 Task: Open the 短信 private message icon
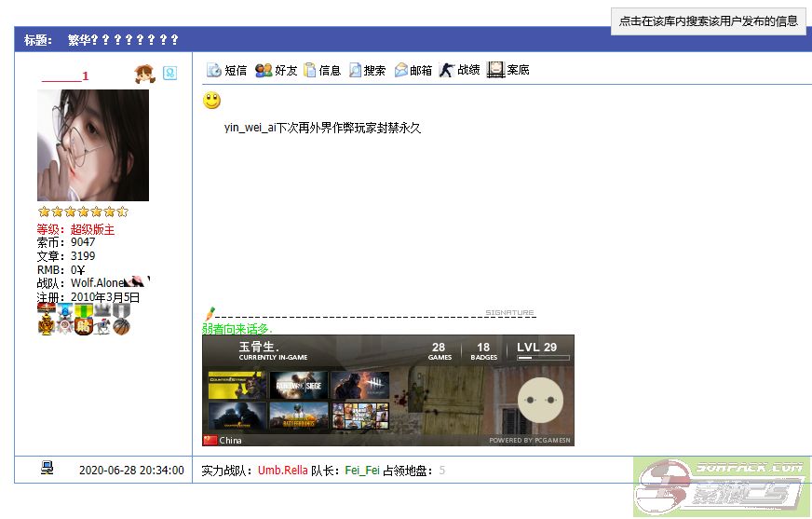tap(213, 70)
